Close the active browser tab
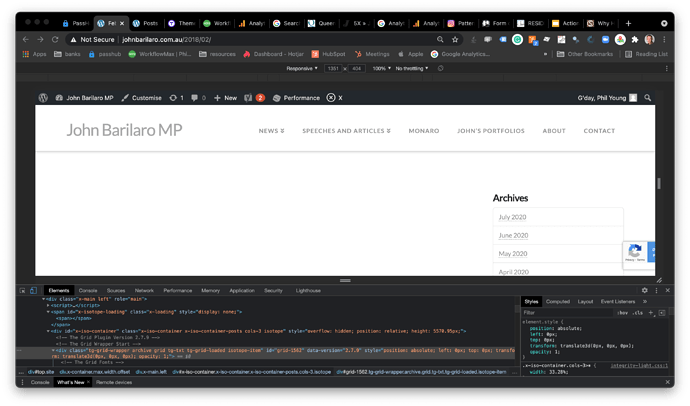Viewport: 690px width, 406px height. pos(122,23)
